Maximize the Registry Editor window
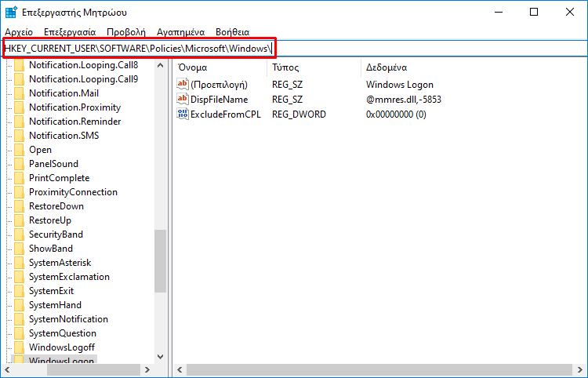Viewport: 588px width, 378px height. pyautogui.click(x=534, y=12)
